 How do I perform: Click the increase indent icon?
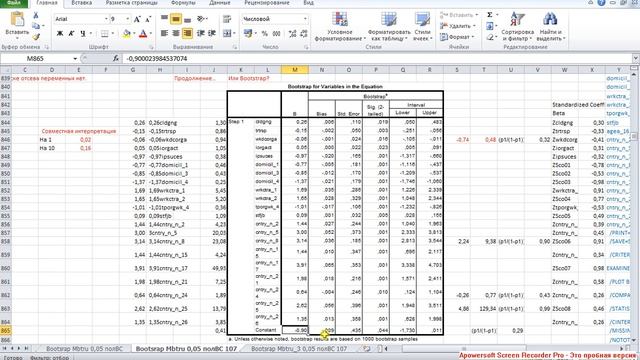[x=212, y=33]
